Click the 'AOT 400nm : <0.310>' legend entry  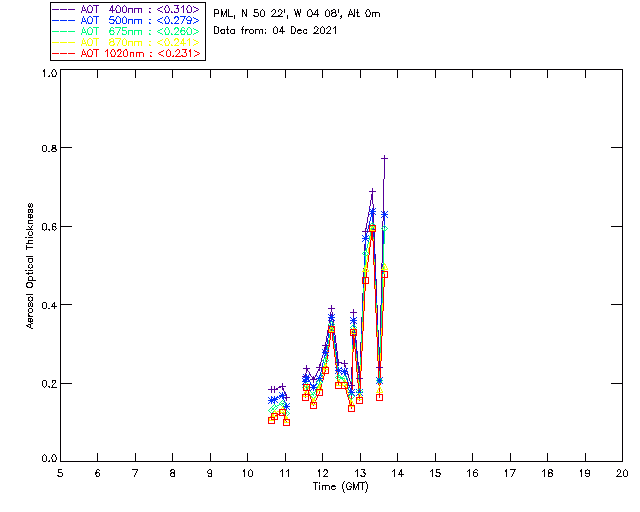click(127, 9)
